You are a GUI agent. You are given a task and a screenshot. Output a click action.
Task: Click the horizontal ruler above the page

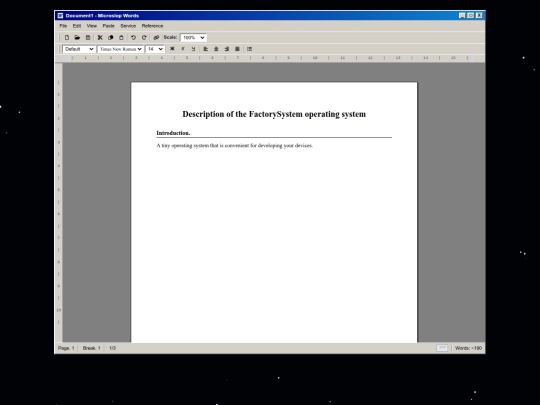270,58
